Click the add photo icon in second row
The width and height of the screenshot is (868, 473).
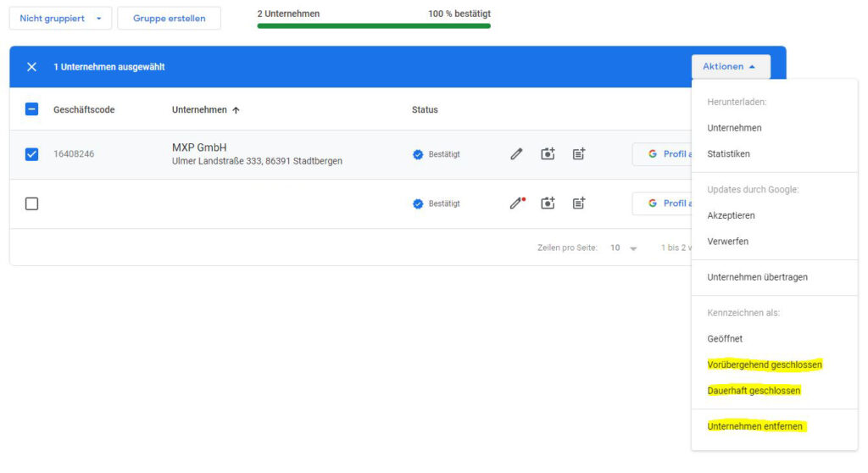(548, 203)
